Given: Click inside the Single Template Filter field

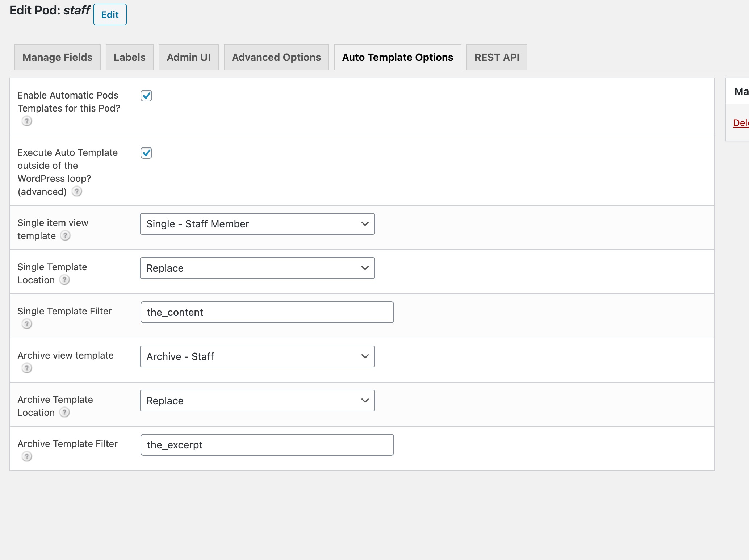Looking at the screenshot, I should 267,312.
